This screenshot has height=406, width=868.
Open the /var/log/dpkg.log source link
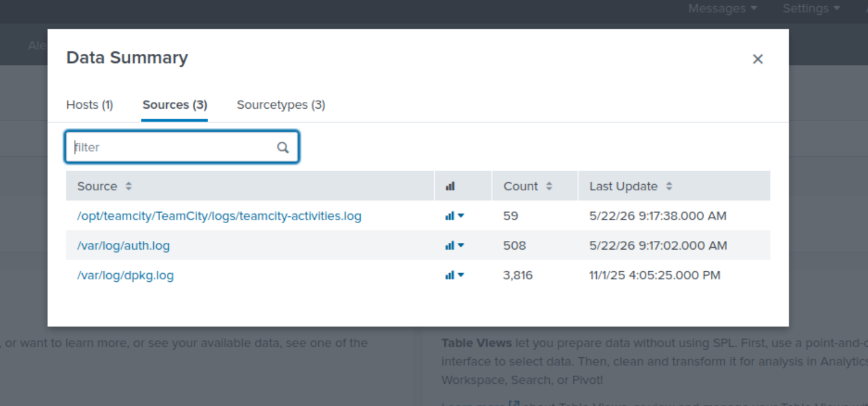(125, 275)
